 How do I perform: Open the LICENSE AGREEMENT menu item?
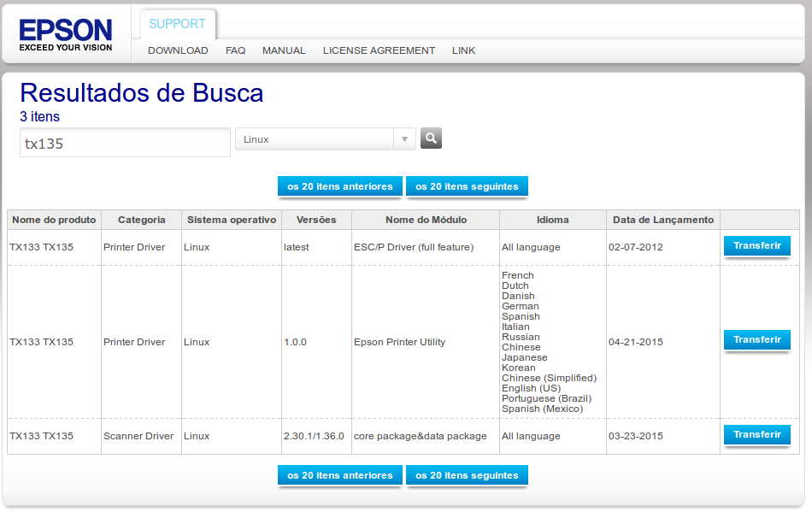[x=379, y=50]
